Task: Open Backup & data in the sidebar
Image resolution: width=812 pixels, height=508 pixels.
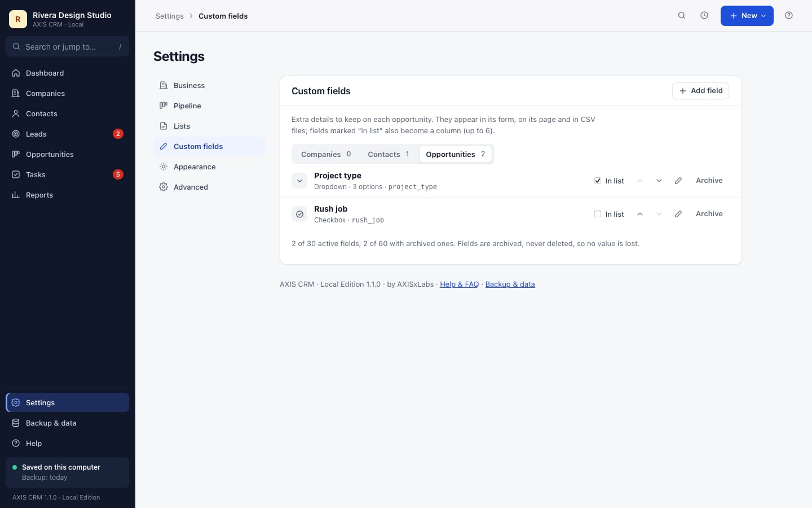Action: point(67,423)
